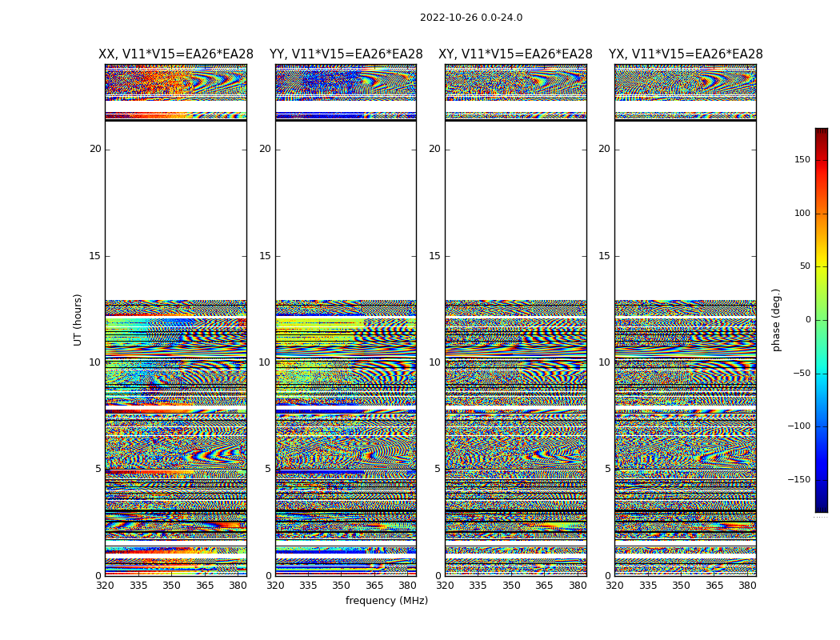Click the 335 frequency tick of XX plot
The width and height of the screenshot is (840, 640).
(138, 586)
